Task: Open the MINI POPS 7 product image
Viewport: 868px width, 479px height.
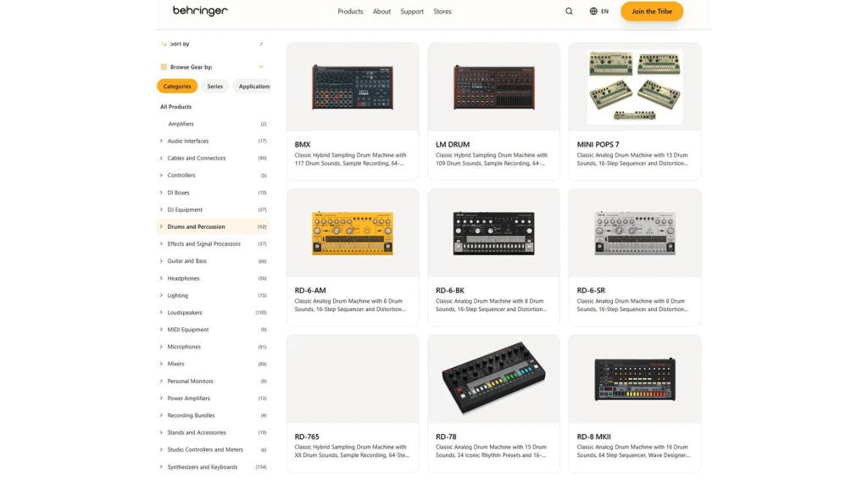Action: click(x=635, y=87)
